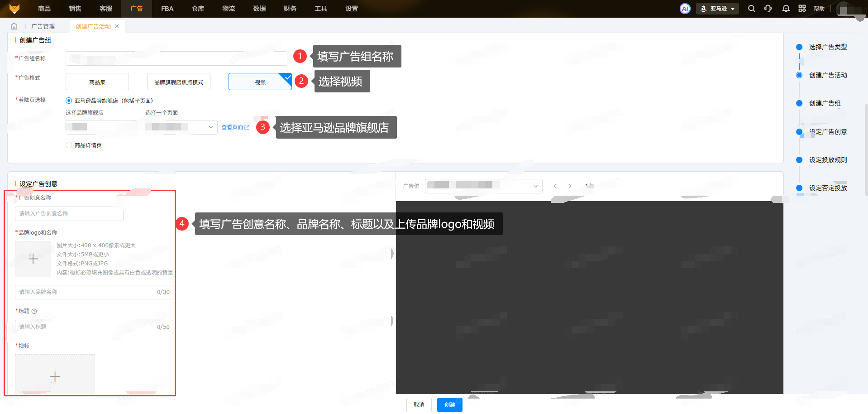Screen dimensions: 868x414
Task: Click the orange fox logo
Action: 14,9
